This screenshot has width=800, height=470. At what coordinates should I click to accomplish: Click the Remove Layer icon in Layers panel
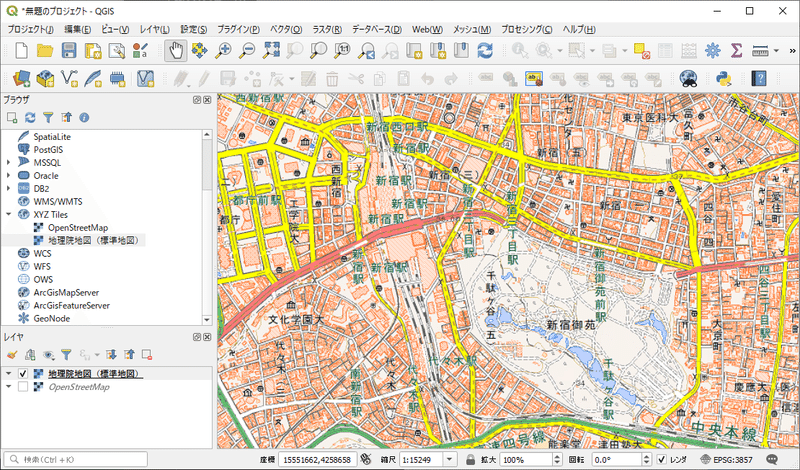coord(146,354)
